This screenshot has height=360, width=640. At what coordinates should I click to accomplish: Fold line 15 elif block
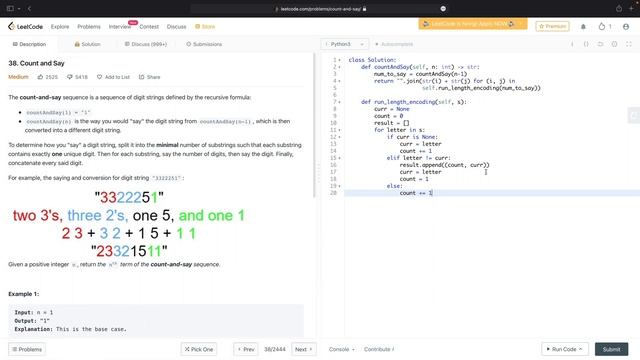340,158
